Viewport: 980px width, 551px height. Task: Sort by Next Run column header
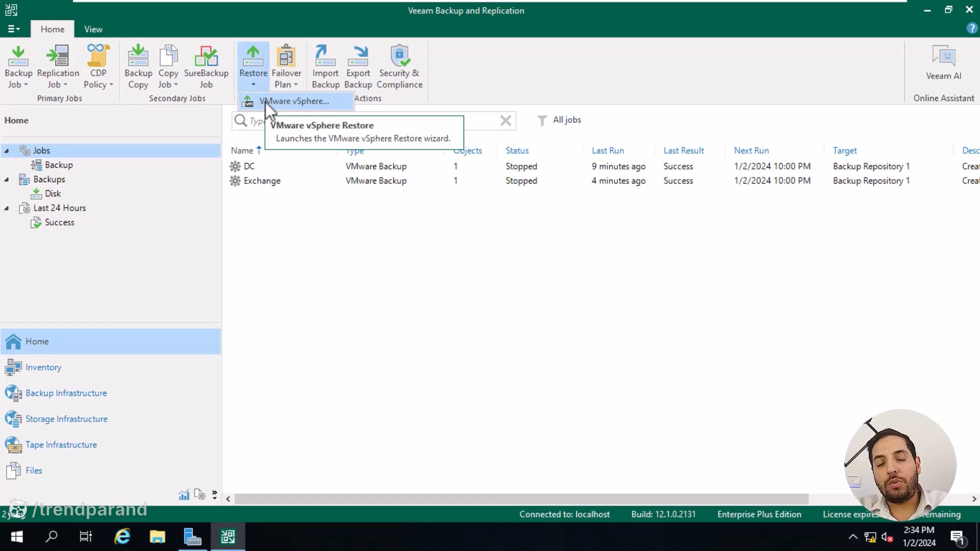pyautogui.click(x=751, y=151)
